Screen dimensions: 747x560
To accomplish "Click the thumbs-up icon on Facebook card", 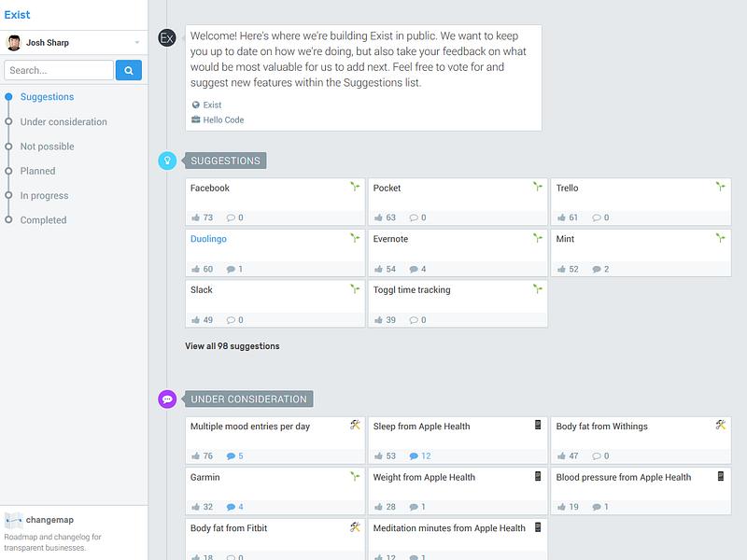I will point(195,217).
